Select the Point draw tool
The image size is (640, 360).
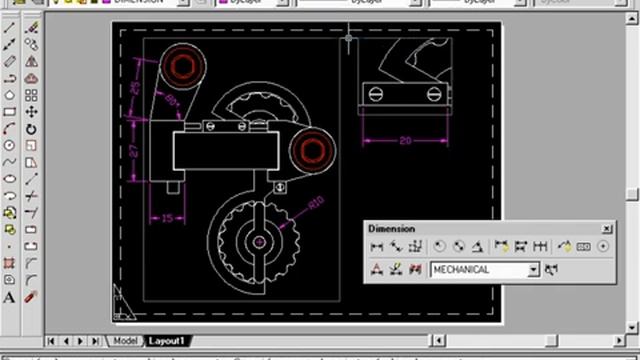click(x=9, y=247)
